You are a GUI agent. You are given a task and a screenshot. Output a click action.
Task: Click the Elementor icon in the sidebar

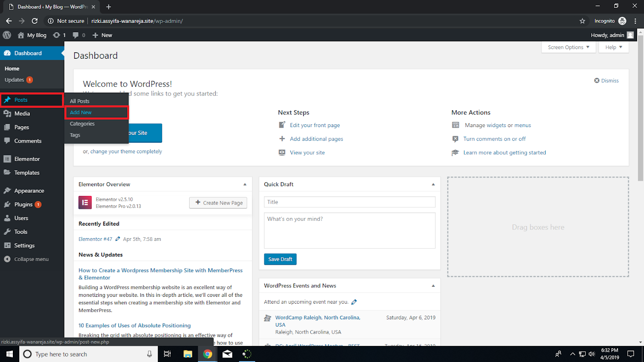click(7, 159)
